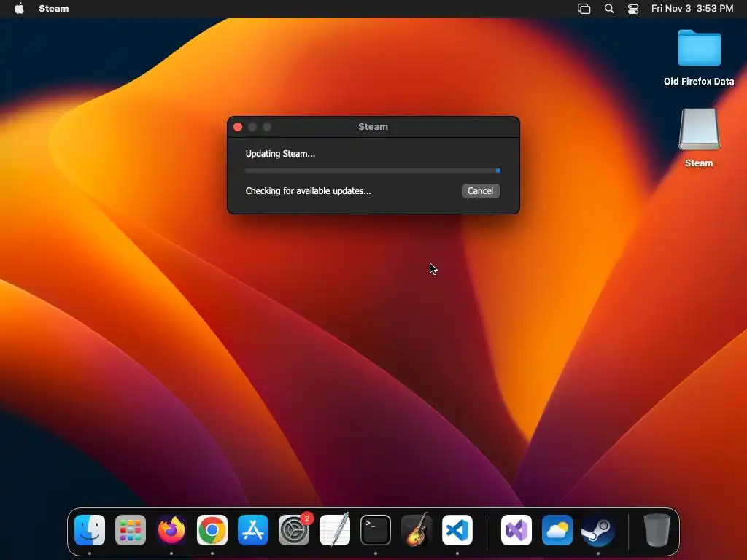This screenshot has height=560, width=747.
Task: Open Terminal from the Dock
Action: 376,530
